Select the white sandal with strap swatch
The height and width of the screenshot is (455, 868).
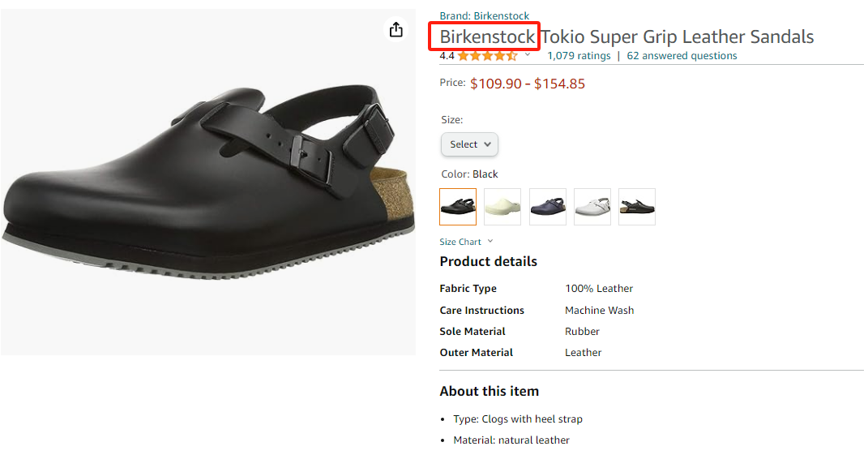592,207
